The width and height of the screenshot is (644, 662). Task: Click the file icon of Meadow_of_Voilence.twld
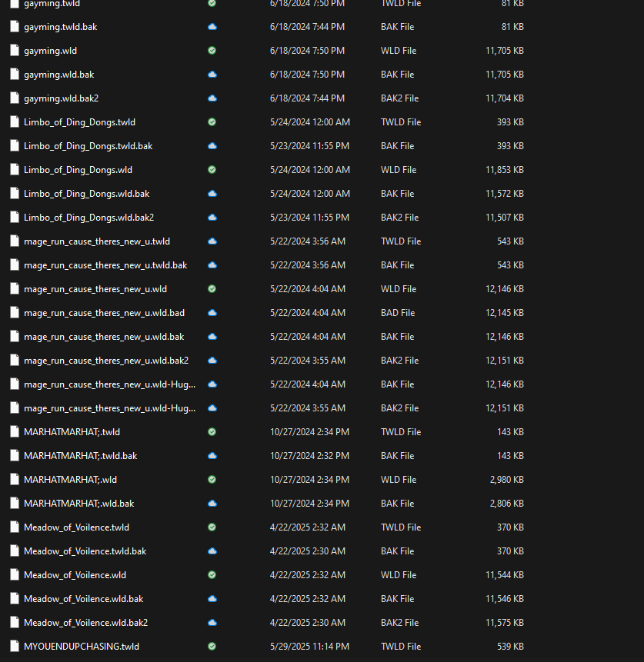pyautogui.click(x=15, y=527)
